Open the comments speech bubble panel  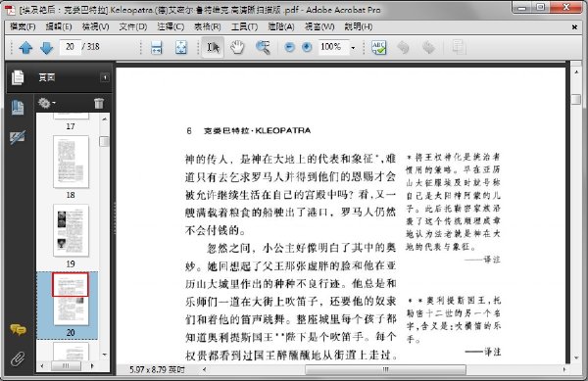(x=18, y=330)
